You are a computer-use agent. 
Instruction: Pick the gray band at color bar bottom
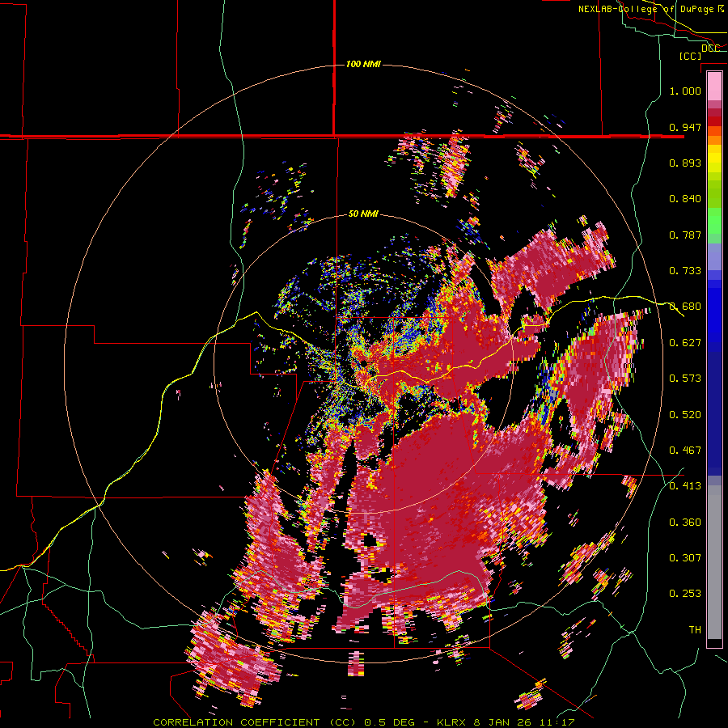click(x=714, y=562)
